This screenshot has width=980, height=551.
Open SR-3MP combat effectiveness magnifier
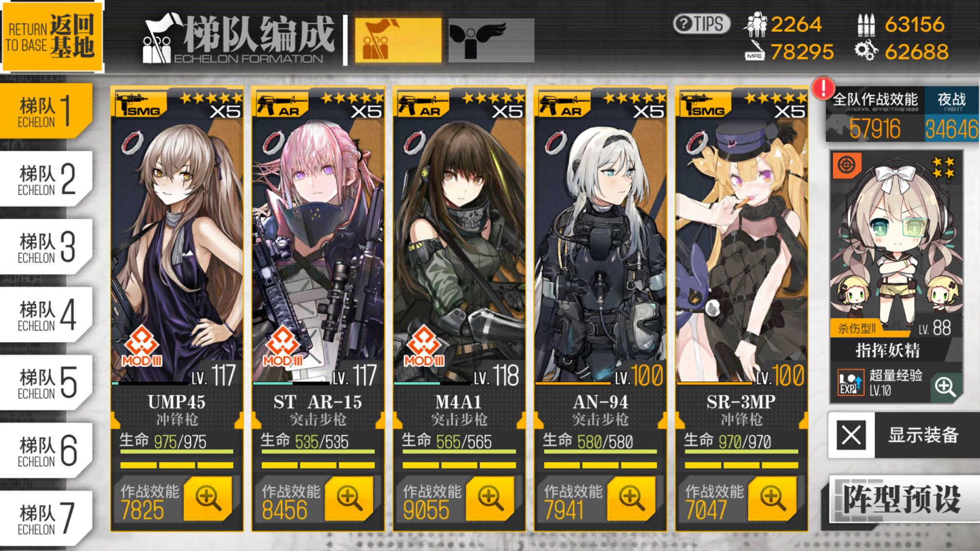tap(772, 498)
